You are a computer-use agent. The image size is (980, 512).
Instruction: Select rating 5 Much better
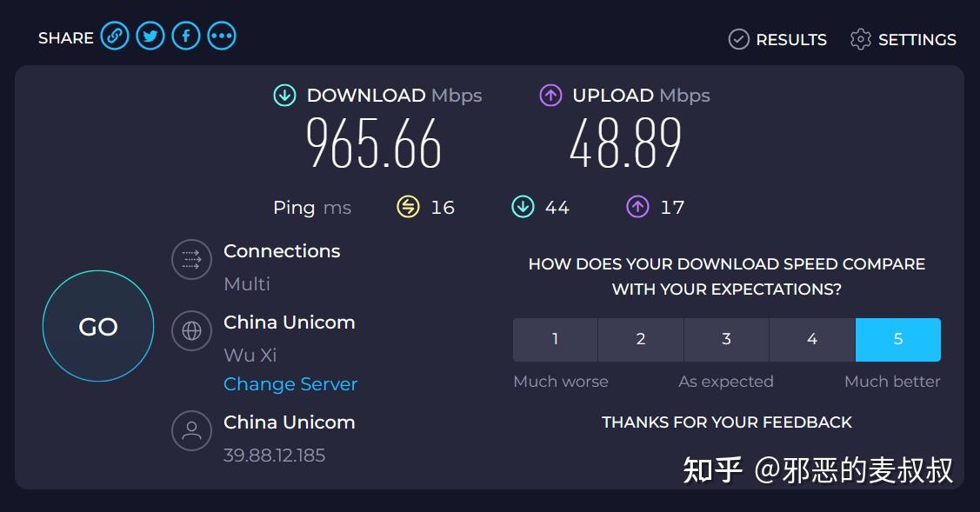click(x=898, y=339)
